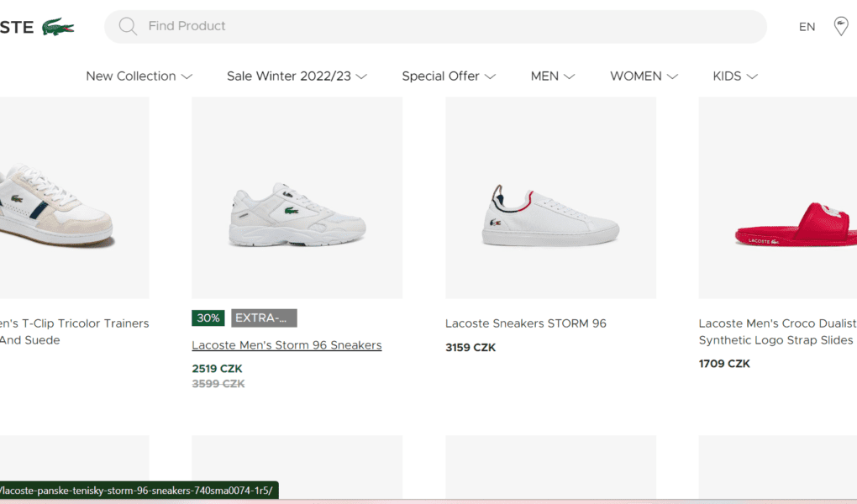The height and width of the screenshot is (504, 857).
Task: Click the green 30% discount badge
Action: [208, 318]
